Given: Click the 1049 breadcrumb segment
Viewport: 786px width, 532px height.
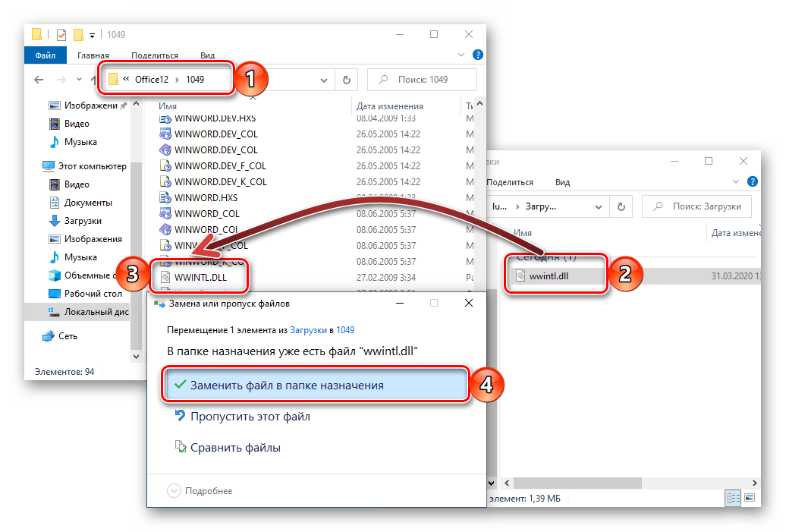Looking at the screenshot, I should [x=195, y=79].
